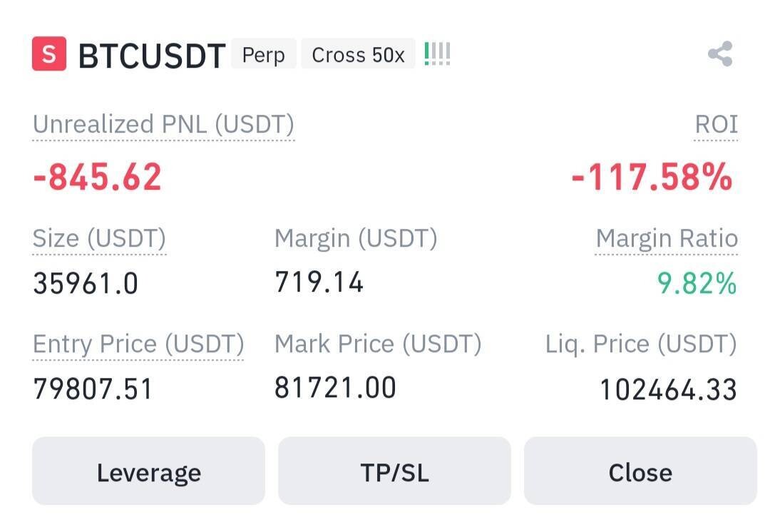This screenshot has height=532, width=770.
Task: Open TP/SL settings
Action: 394,471
